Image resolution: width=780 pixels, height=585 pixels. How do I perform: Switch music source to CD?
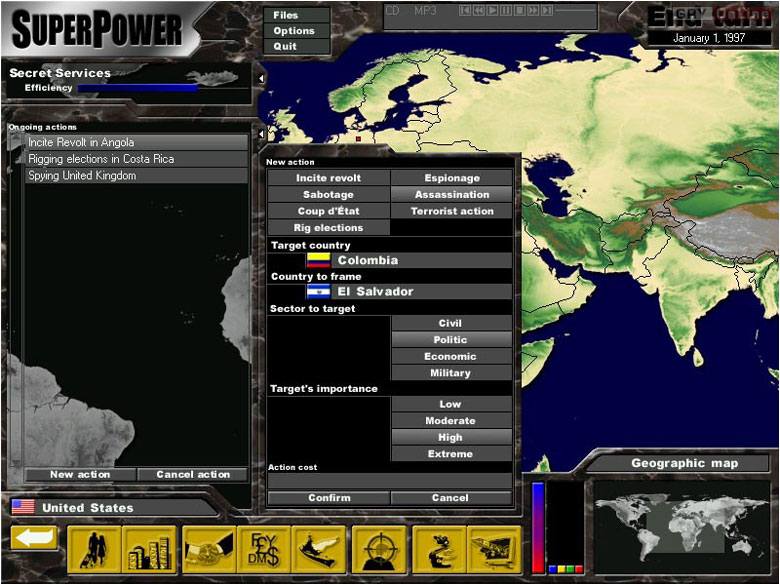(x=392, y=10)
